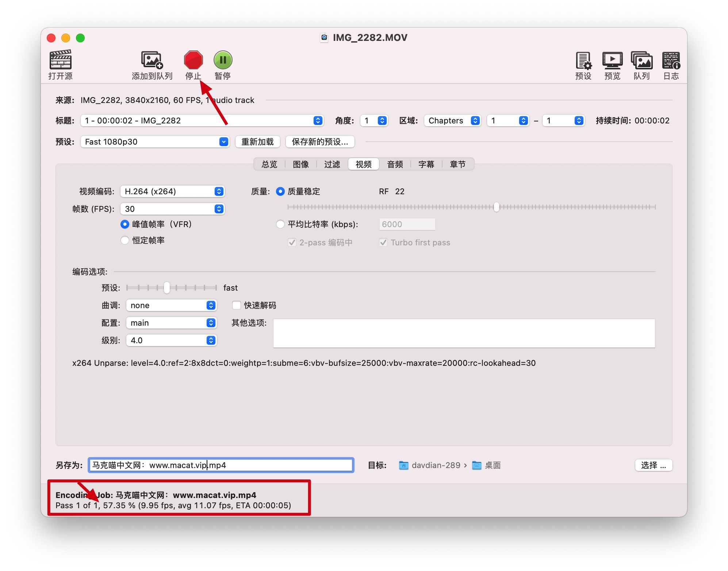Open the Chapters range type dropdown
The width and height of the screenshot is (728, 571).
[452, 120]
